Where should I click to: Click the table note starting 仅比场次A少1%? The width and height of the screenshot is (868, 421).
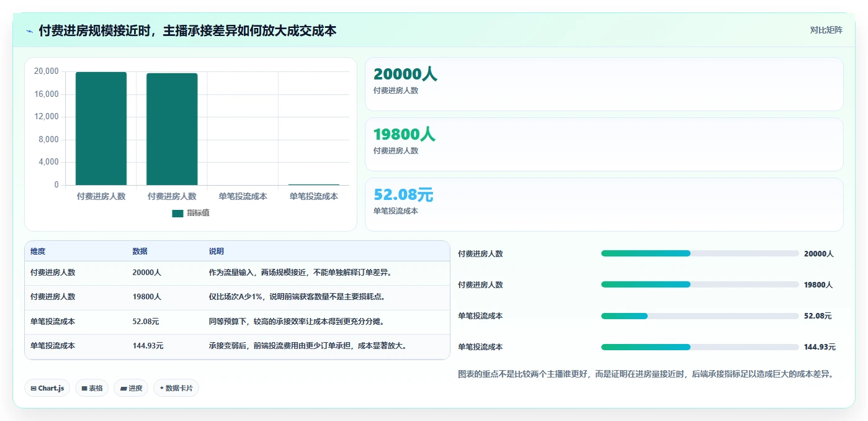[x=297, y=297]
